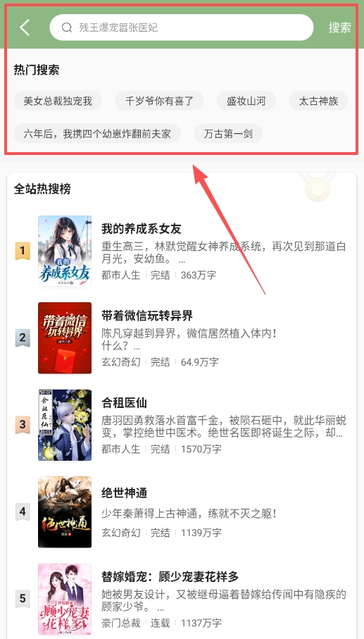Image resolution: width=364 pixels, height=639 pixels.
Task: Tap the 万古第一剑 search tag
Action: click(x=228, y=133)
